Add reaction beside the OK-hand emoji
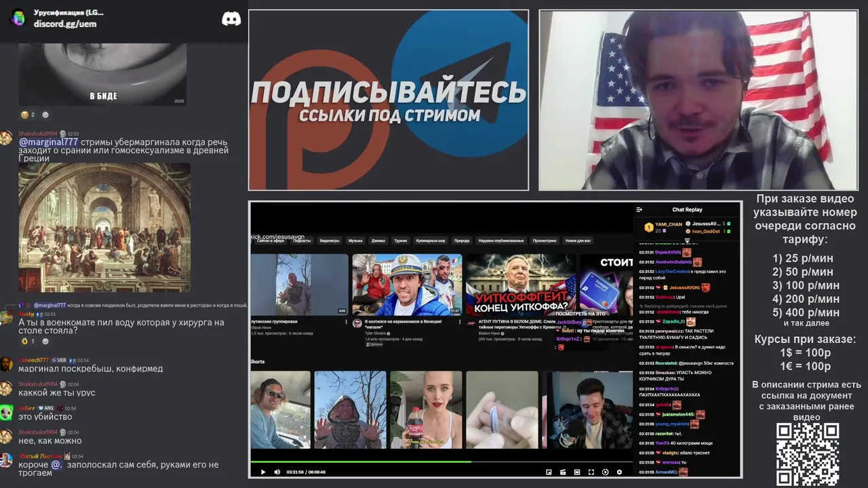868x488 pixels. [x=45, y=341]
